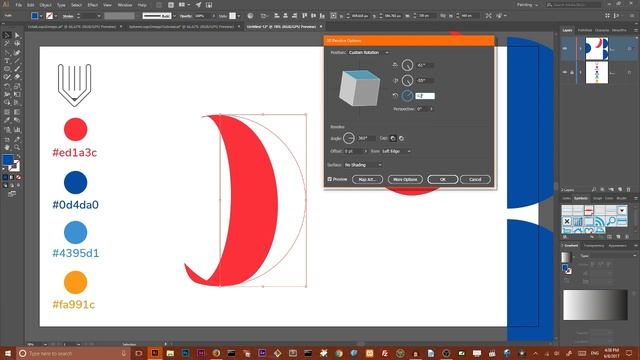640x360 pixels.
Task: Select the top layer thumbnail
Action: (597, 49)
